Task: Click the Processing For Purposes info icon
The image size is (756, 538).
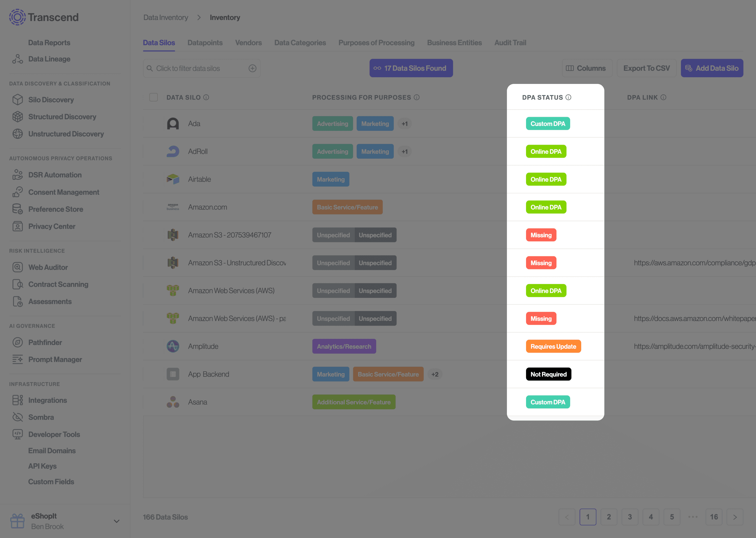Action: point(417,97)
